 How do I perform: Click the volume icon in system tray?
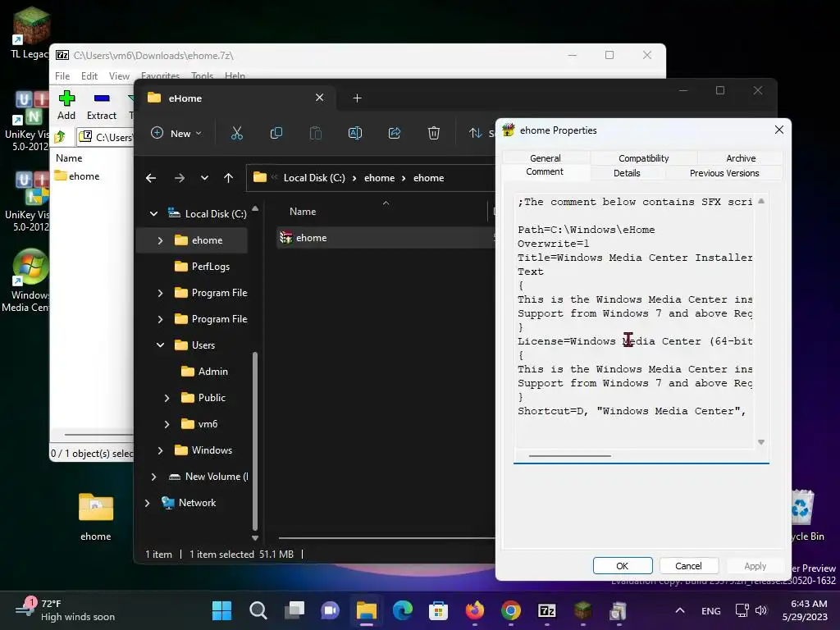click(x=760, y=610)
